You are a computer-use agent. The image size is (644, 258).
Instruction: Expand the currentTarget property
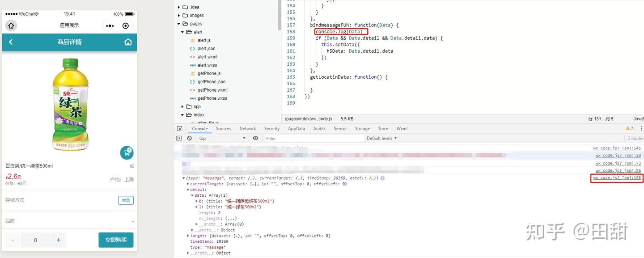point(188,184)
